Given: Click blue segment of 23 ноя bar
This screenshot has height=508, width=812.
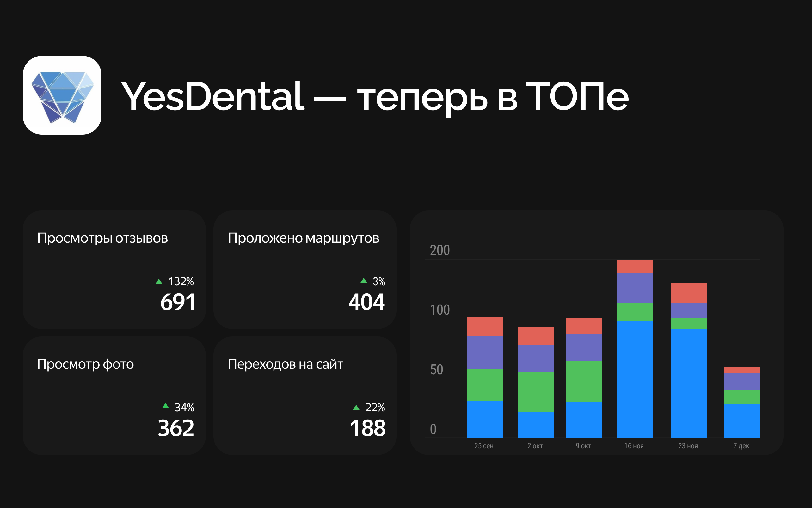Looking at the screenshot, I should [x=688, y=383].
